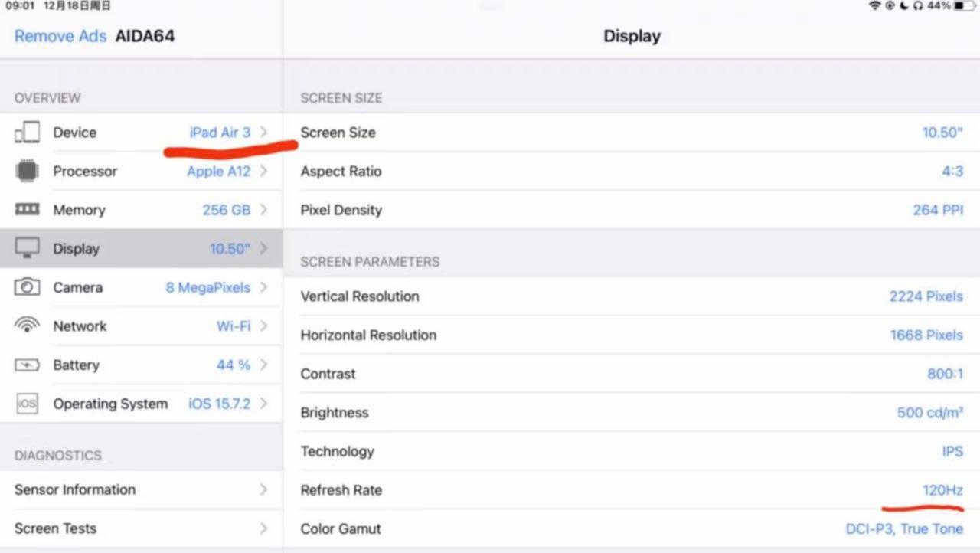Click the Camera icon in the sidebar
Screen dimensions: 980x553
point(27,287)
